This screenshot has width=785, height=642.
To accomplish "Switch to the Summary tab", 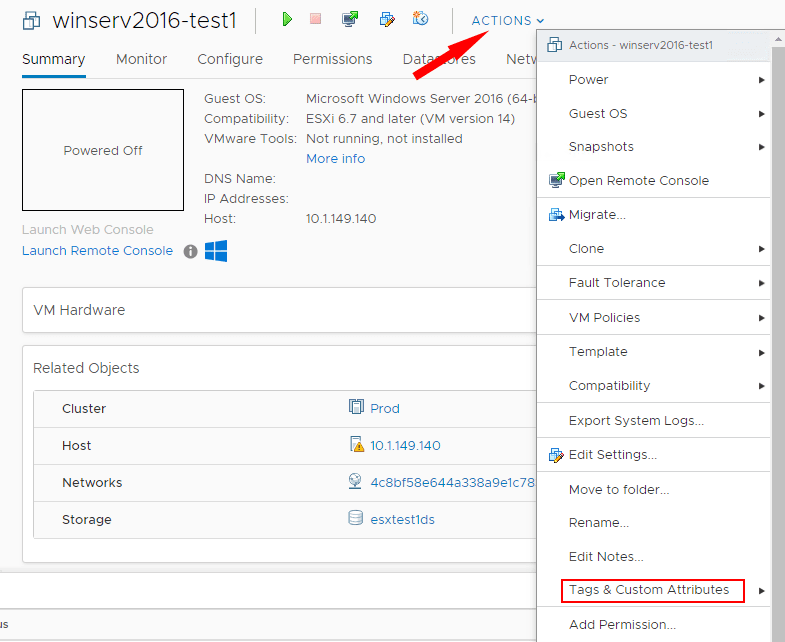I will click(x=54, y=59).
